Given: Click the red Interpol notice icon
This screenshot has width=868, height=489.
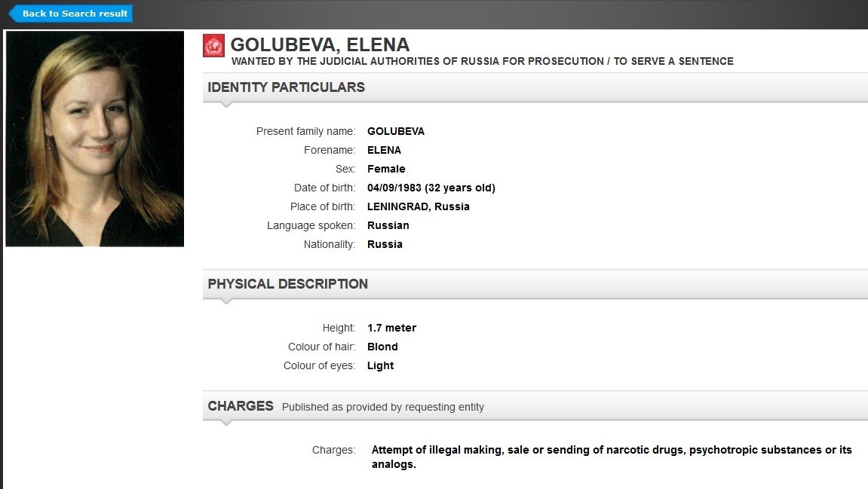Looking at the screenshot, I should [213, 45].
